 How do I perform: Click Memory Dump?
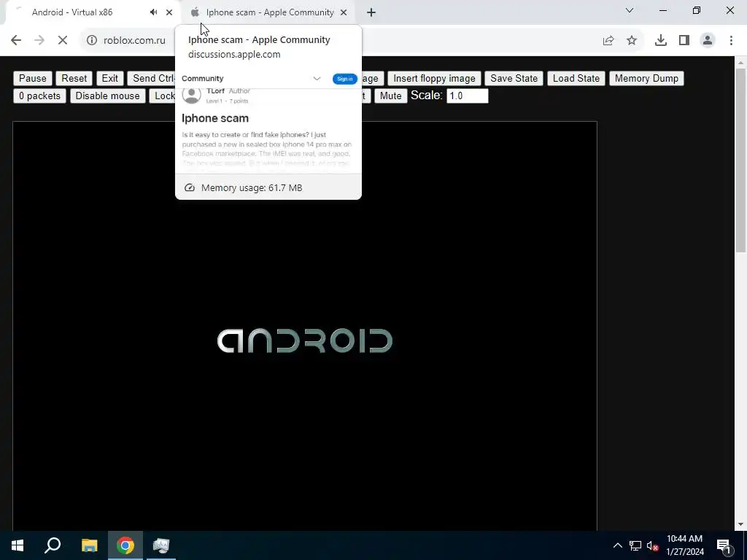[x=646, y=78]
